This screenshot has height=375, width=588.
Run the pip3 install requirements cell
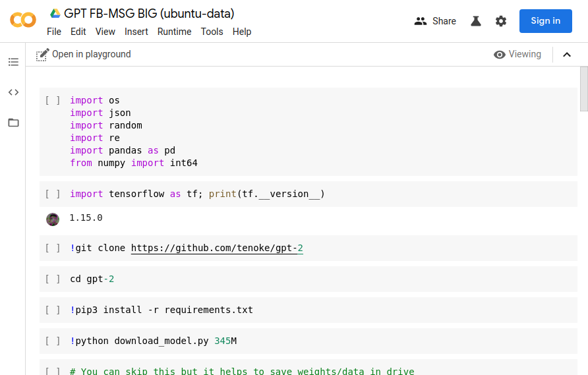point(53,310)
